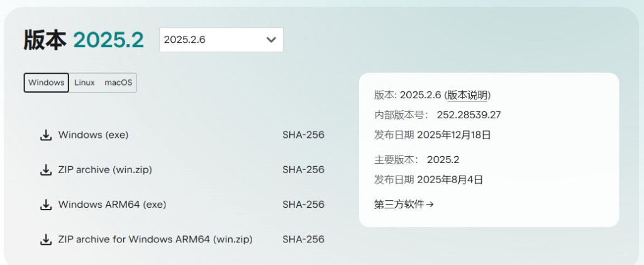
Task: View SHA-256 checksum for ZIP archive (win.zip)
Action: pos(303,169)
